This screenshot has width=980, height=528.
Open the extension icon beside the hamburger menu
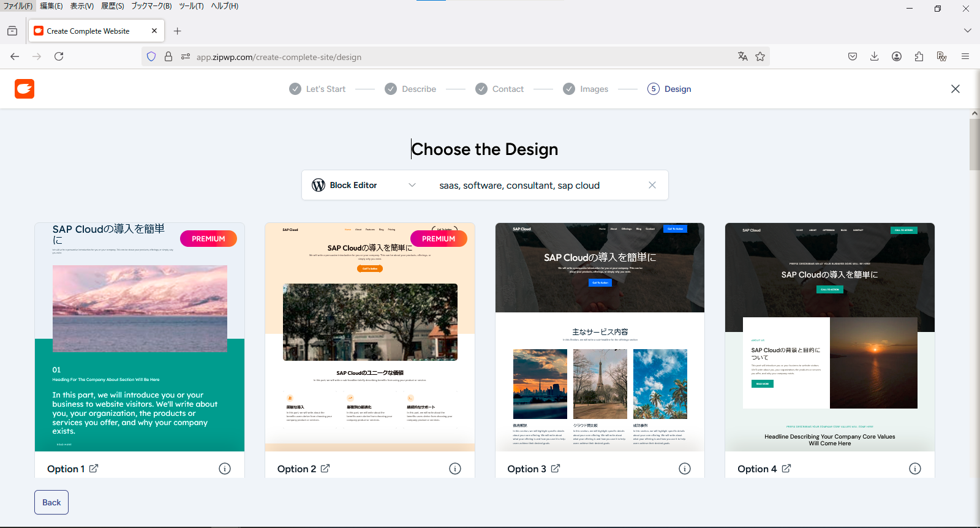(942, 56)
